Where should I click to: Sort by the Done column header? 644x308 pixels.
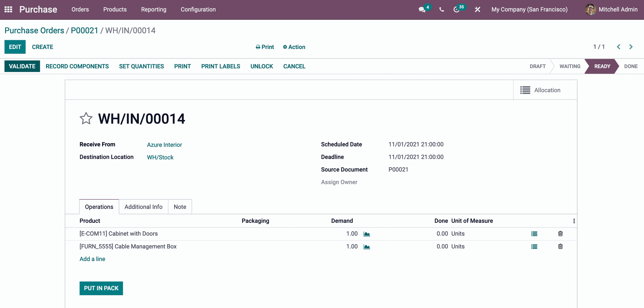coord(441,221)
